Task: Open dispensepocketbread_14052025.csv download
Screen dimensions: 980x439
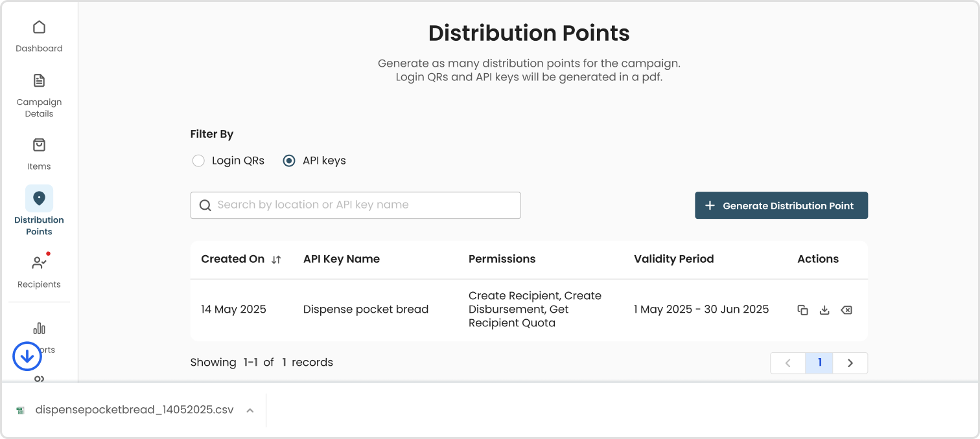Action: point(134,410)
